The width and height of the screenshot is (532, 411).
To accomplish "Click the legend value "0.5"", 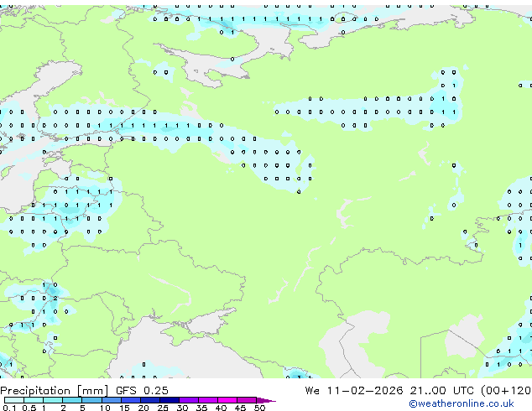I will [x=29, y=408].
